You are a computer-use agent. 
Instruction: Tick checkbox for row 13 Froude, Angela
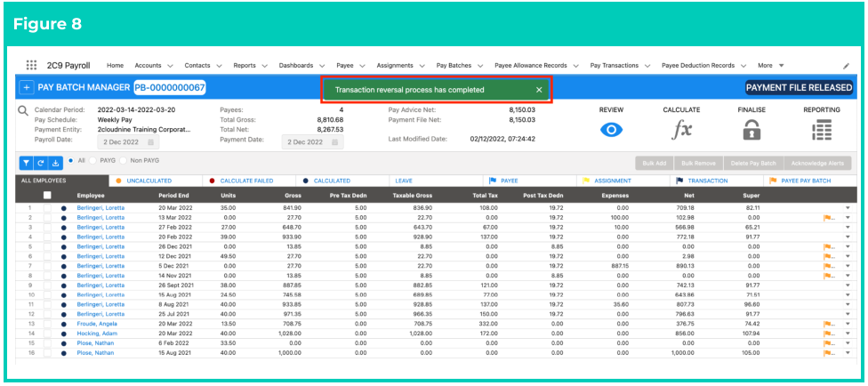(48, 324)
